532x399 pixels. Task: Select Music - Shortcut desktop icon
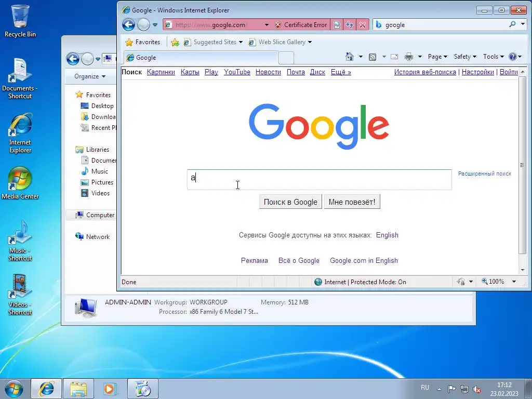point(20,241)
